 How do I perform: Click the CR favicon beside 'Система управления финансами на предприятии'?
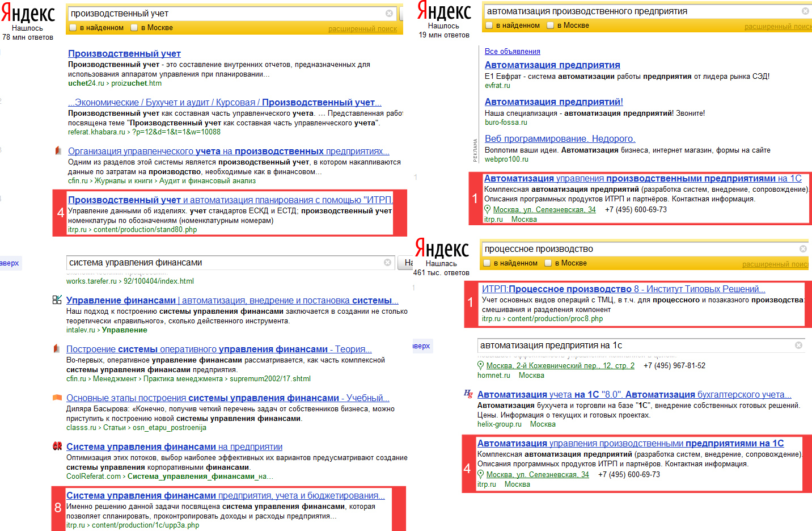tap(57, 446)
